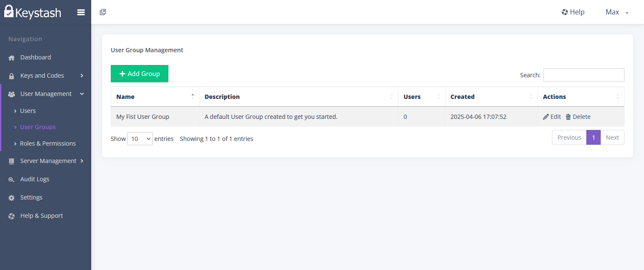Go to Users in the sidebar
The height and width of the screenshot is (270, 644).
28,111
